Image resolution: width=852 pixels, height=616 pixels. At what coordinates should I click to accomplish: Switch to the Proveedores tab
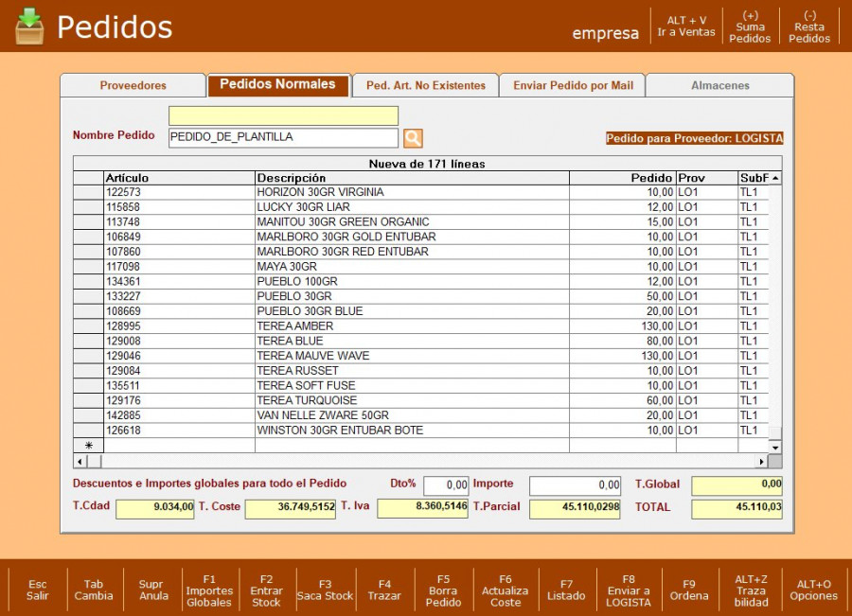tap(133, 85)
